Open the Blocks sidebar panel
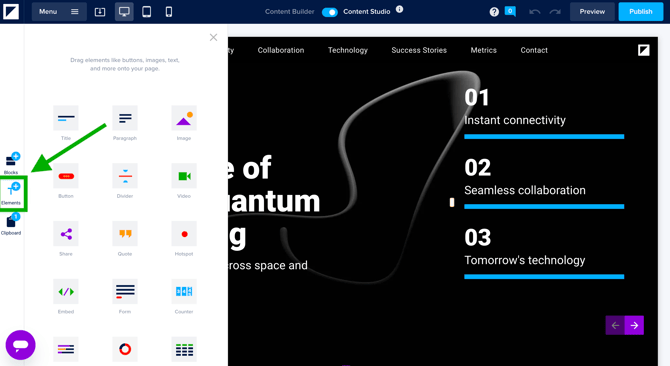This screenshot has width=670, height=366. tap(12, 164)
